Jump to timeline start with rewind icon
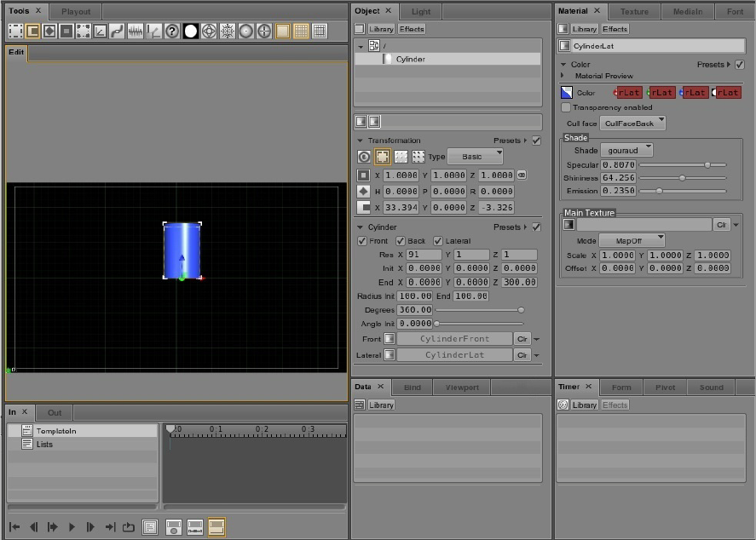The height and width of the screenshot is (540, 756). click(14, 527)
